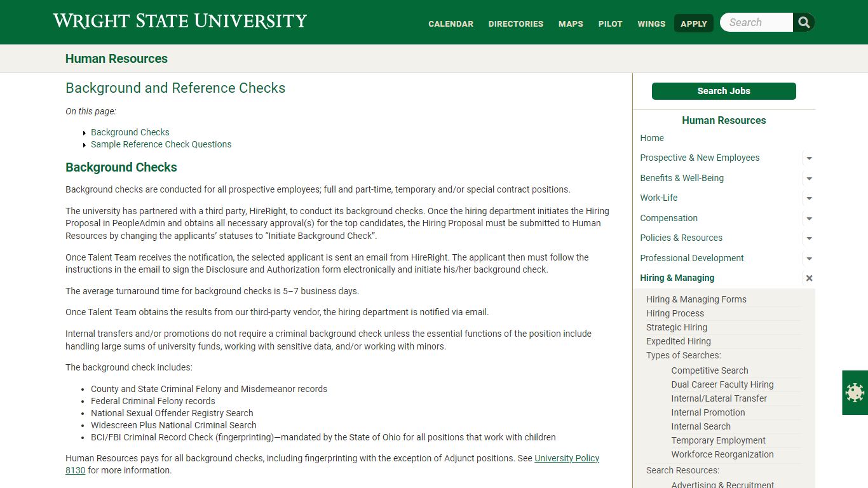Open Maps in top navigation
This screenshot has height=488, width=868.
pyautogui.click(x=571, y=24)
